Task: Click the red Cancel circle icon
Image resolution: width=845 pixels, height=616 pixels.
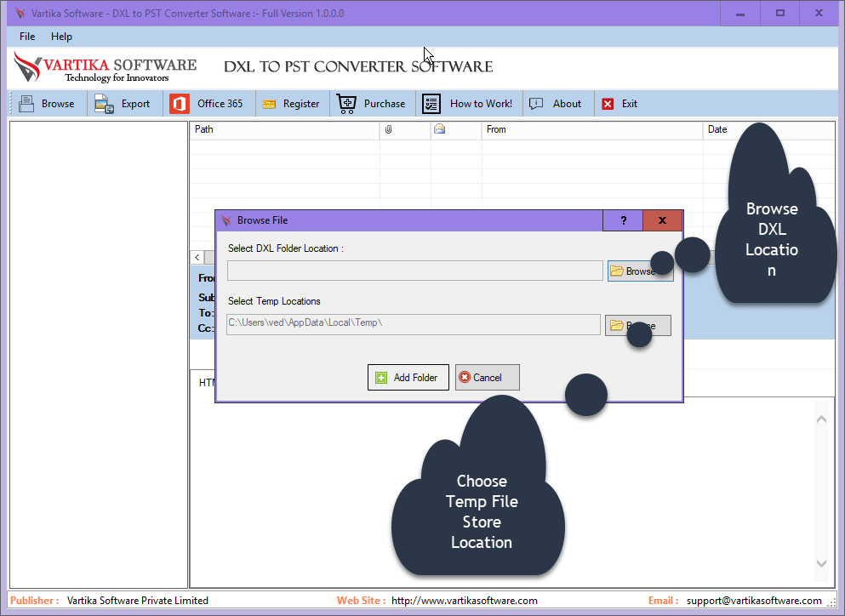Action: 465,377
